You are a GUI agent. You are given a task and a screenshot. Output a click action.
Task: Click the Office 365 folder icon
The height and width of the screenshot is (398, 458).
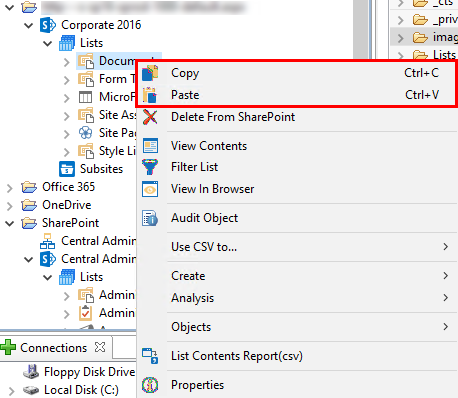click(x=29, y=187)
